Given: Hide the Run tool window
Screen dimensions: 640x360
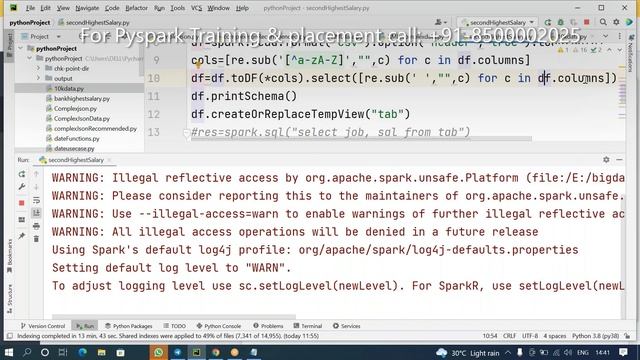Looking at the screenshot, I should pos(619,160).
